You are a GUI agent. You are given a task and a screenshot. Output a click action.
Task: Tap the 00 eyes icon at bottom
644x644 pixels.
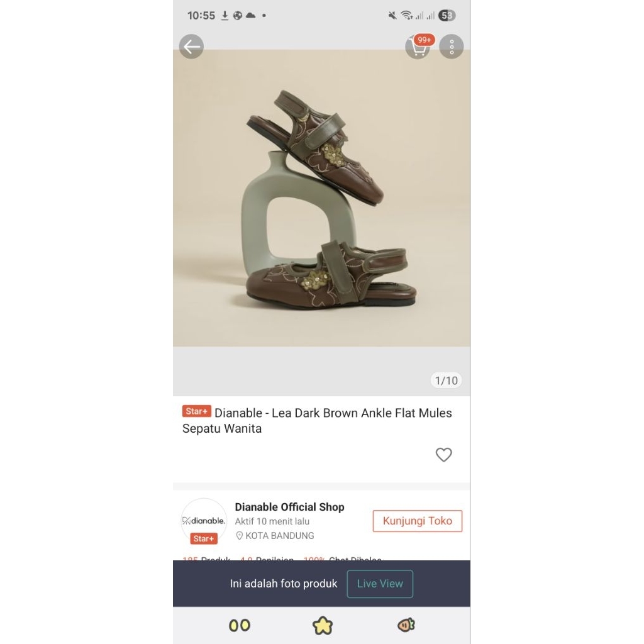point(240,626)
